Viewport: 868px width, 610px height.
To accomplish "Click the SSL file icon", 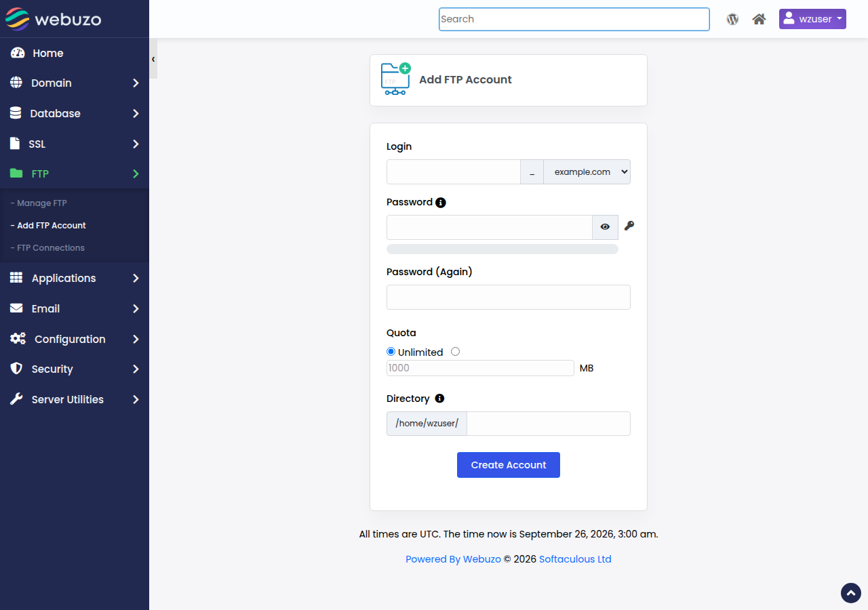I will tap(15, 144).
